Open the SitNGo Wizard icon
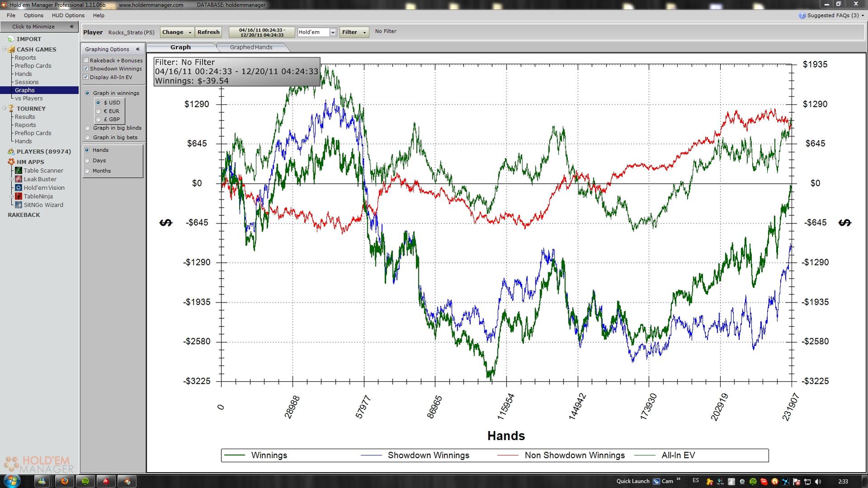868x488 pixels. 19,205
